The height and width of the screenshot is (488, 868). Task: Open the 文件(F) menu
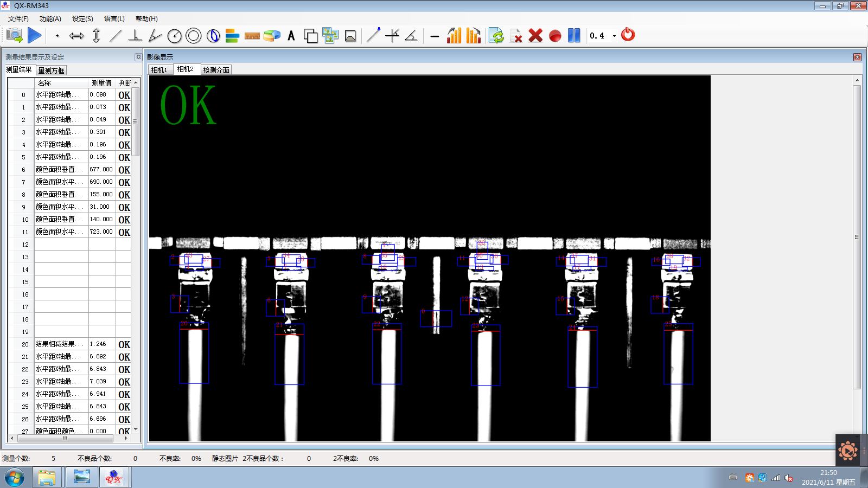[18, 19]
